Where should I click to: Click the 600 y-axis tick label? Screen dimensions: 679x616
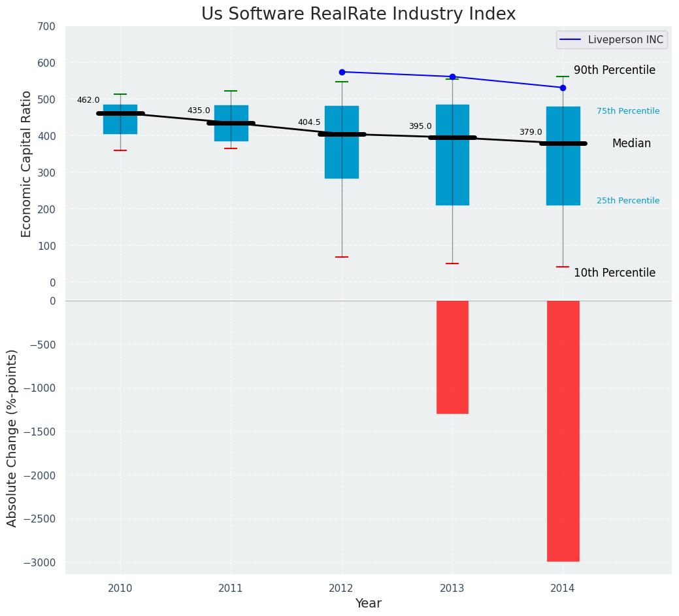point(47,63)
